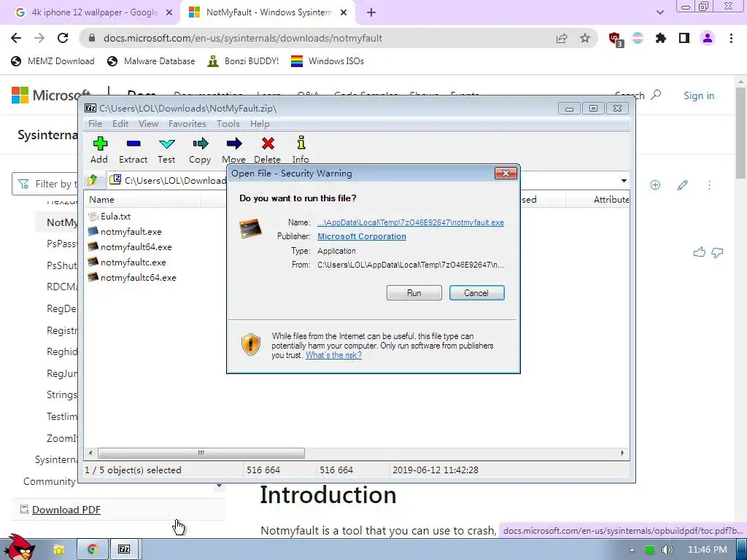Click the Copy toolbar icon in 7-Zip

tap(200, 144)
